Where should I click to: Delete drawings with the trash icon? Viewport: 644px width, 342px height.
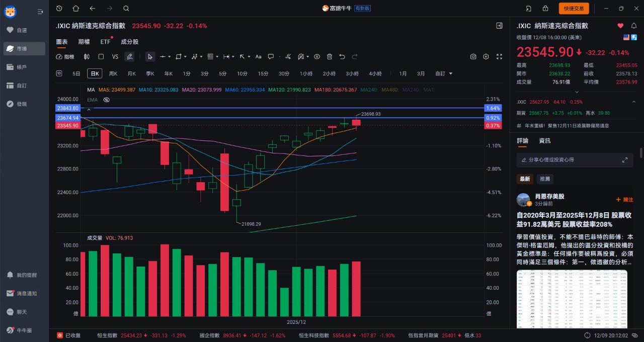pos(330,57)
